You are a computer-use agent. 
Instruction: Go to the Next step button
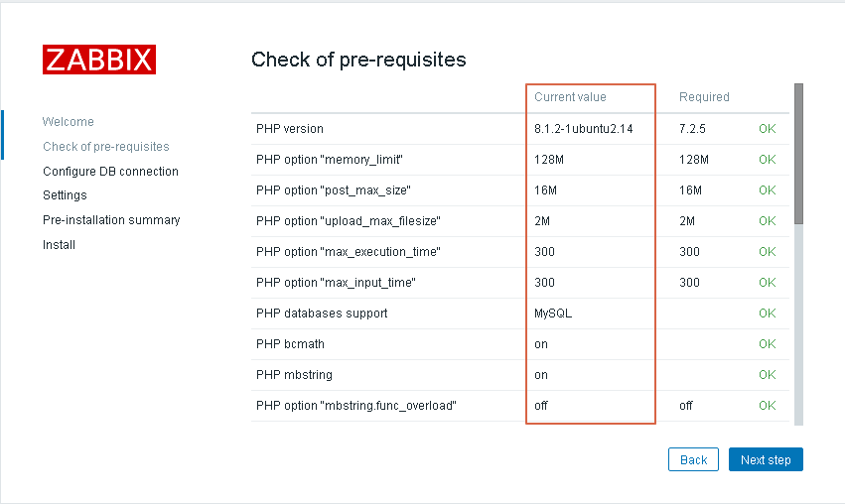(x=766, y=459)
